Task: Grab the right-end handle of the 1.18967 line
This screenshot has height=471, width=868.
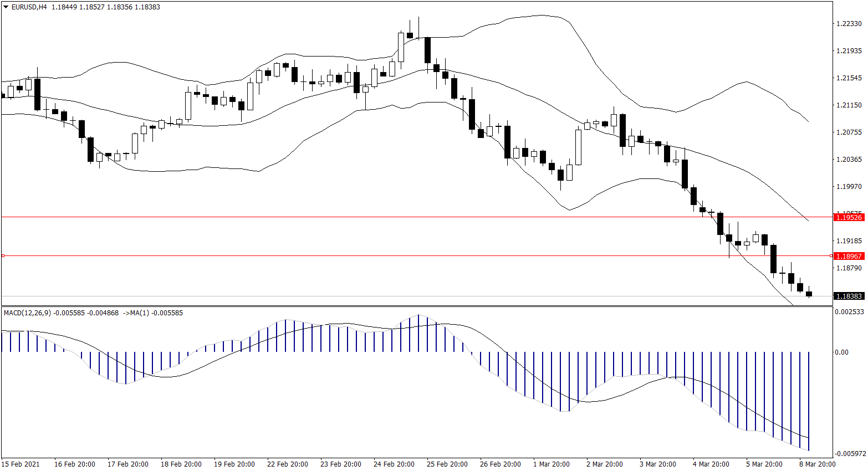Action: [x=831, y=255]
